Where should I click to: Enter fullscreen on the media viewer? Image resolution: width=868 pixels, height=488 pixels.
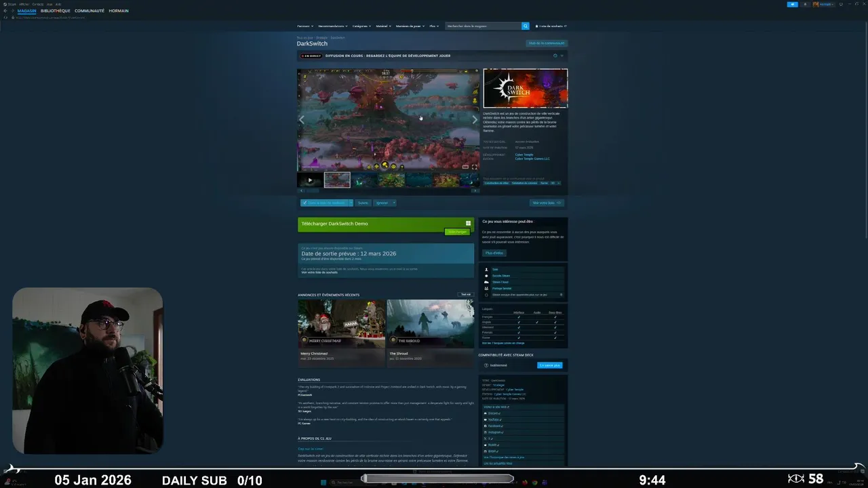[474, 167]
